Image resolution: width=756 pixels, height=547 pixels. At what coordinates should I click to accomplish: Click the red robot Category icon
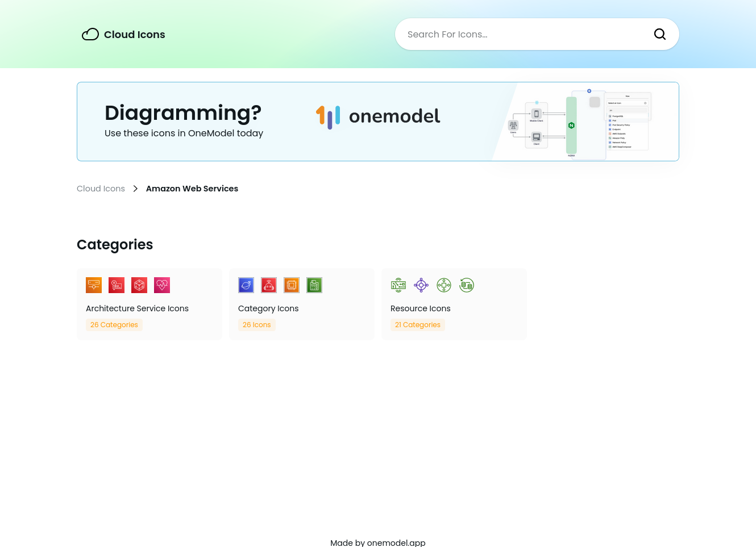pos(269,285)
